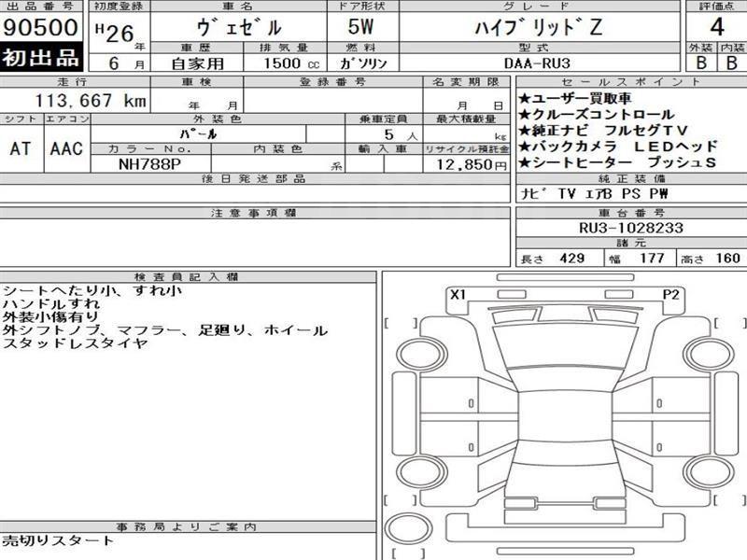
Task: Select the chassis number RU3-1028233
Action: click(x=631, y=228)
